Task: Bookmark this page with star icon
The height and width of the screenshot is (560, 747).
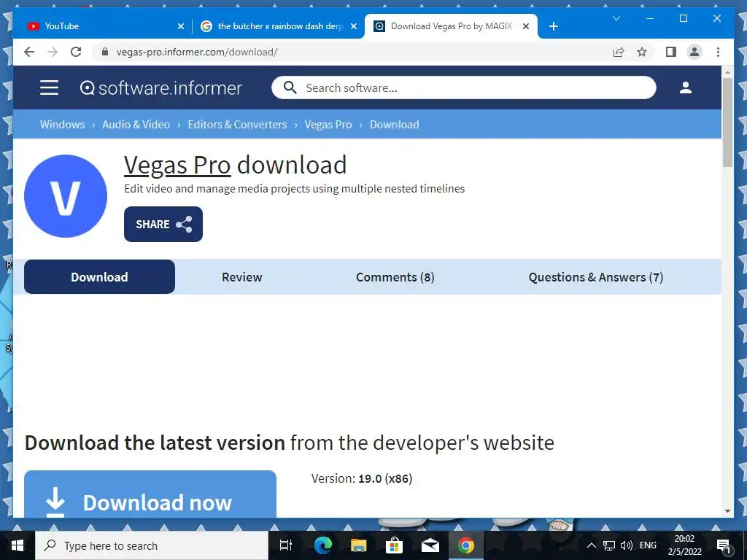Action: point(642,52)
